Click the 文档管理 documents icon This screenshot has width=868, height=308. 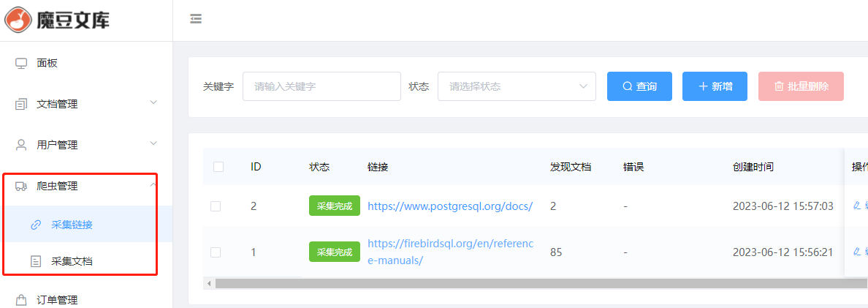point(21,104)
